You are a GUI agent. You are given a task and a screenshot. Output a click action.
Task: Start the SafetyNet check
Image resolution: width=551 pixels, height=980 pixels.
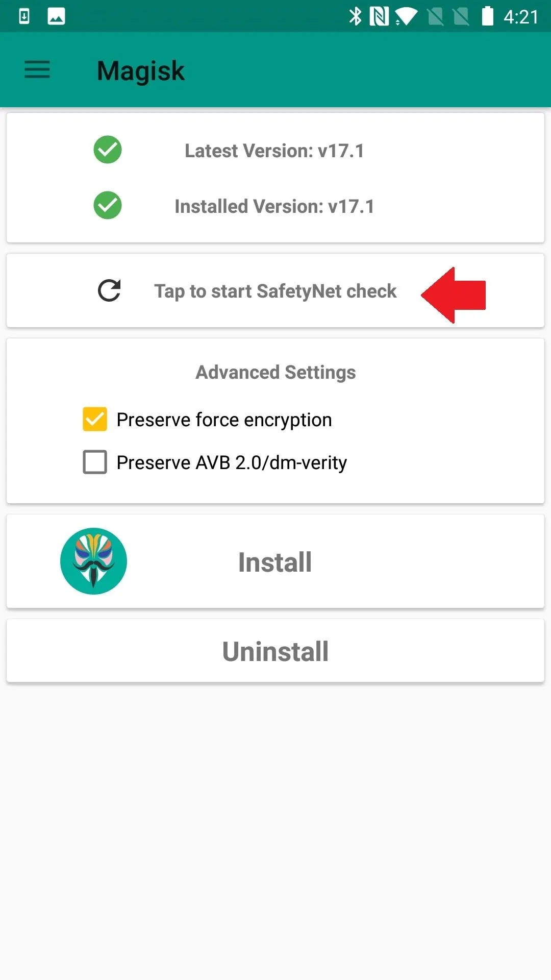tap(275, 290)
